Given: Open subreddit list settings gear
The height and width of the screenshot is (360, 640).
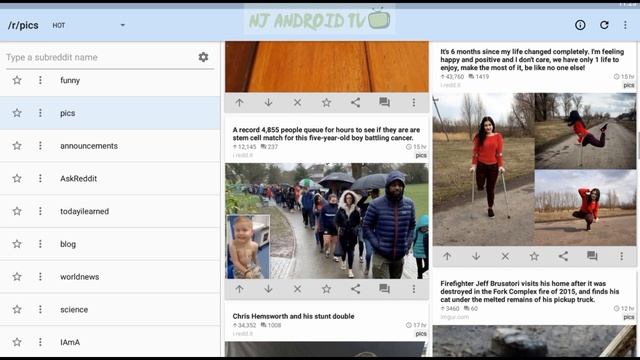Looking at the screenshot, I should tap(203, 57).
